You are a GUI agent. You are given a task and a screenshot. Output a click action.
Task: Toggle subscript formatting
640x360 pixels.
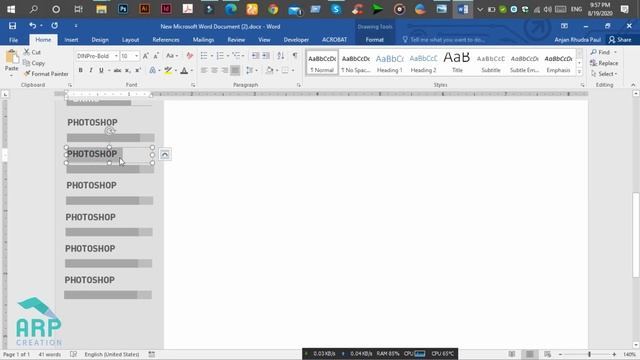point(128,70)
